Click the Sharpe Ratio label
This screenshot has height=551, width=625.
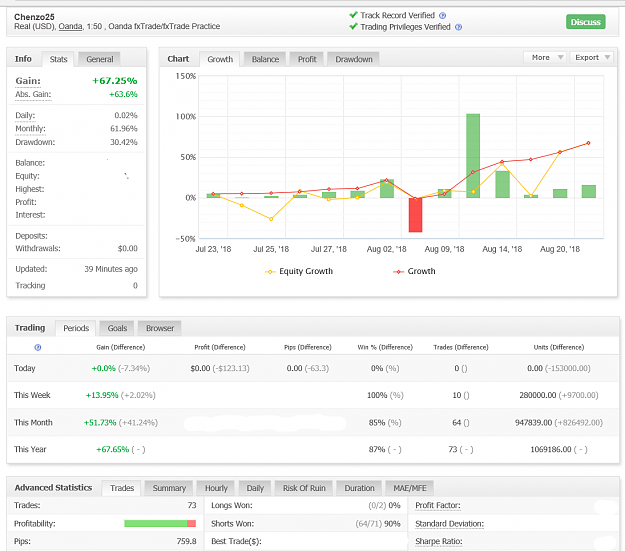coord(438,541)
